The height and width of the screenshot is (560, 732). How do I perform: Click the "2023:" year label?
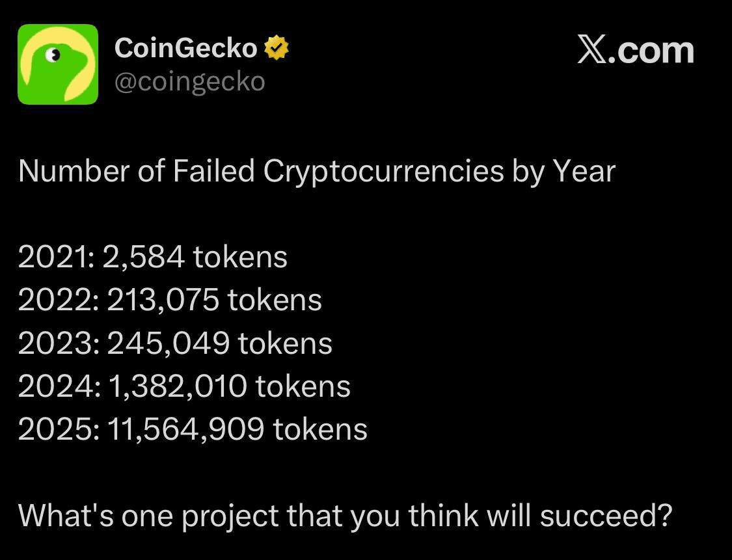click(58, 343)
